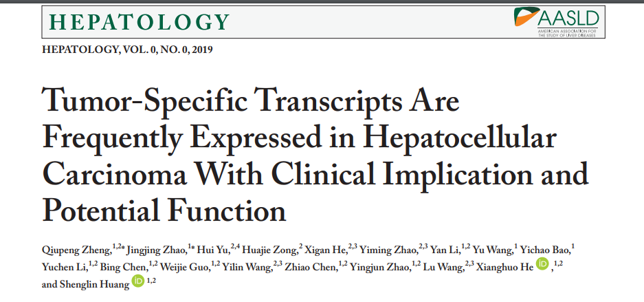
Task: Open ORCID icon beside Xianghuo He
Action: pos(542,265)
